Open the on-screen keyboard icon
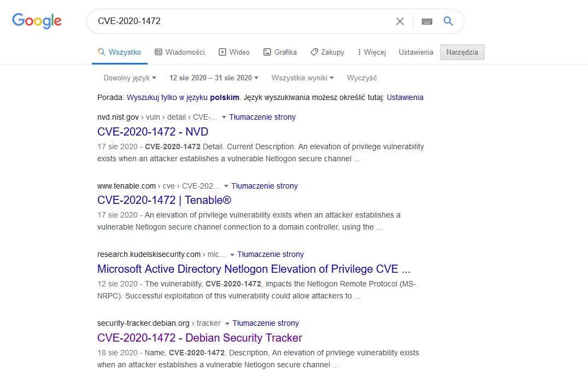Viewport: 588px width, 375px height. [427, 21]
